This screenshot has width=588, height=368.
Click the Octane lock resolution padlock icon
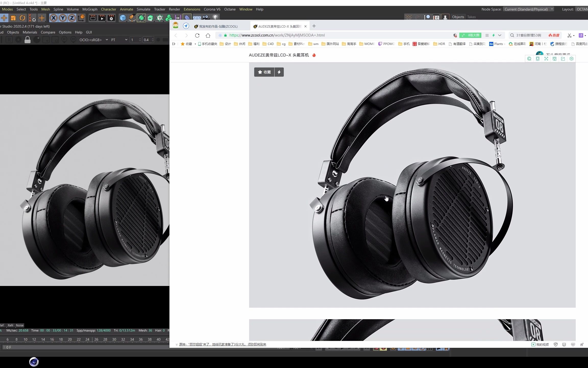click(28, 40)
